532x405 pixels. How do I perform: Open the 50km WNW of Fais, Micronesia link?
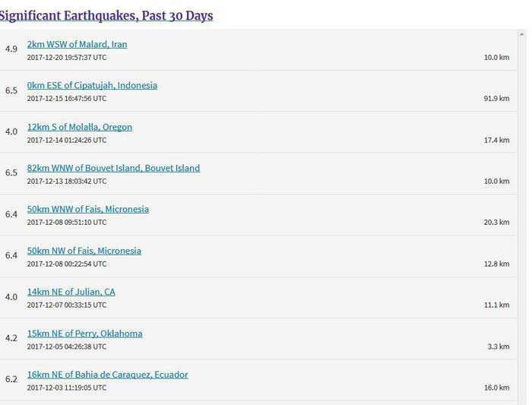pyautogui.click(x=88, y=209)
